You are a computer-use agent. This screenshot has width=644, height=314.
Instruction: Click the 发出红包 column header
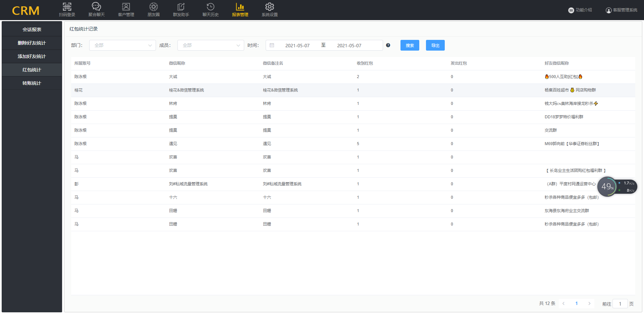pos(459,63)
